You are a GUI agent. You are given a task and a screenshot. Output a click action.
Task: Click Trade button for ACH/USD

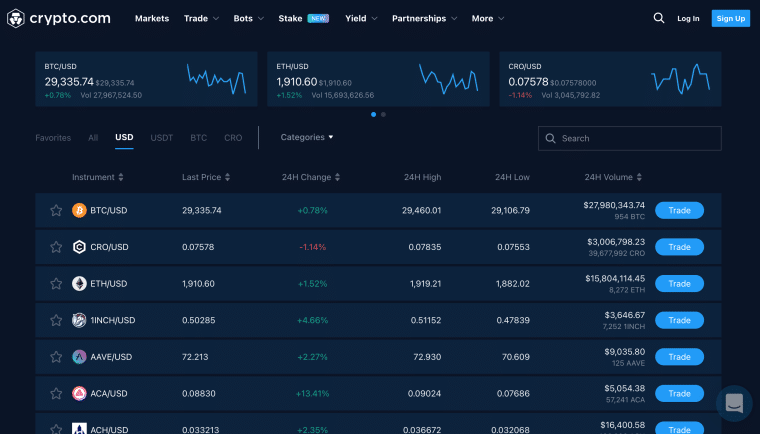(679, 428)
